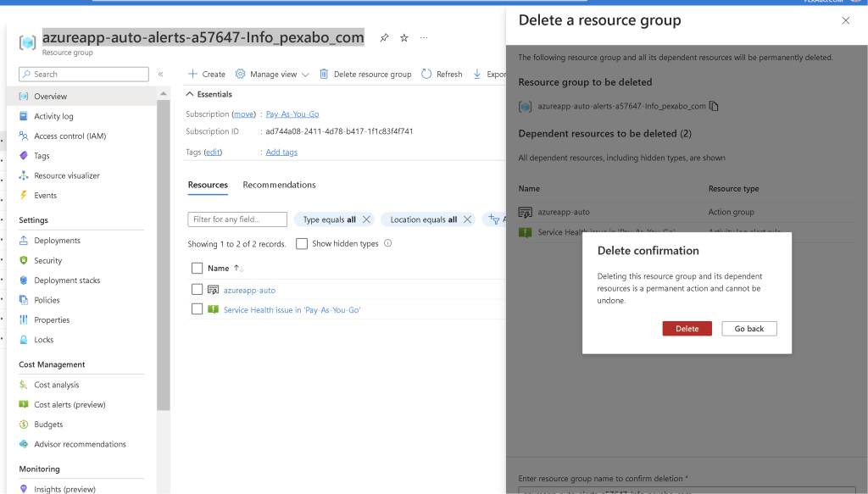868x494 pixels.
Task: Select all resources with header checkbox
Action: pos(197,269)
